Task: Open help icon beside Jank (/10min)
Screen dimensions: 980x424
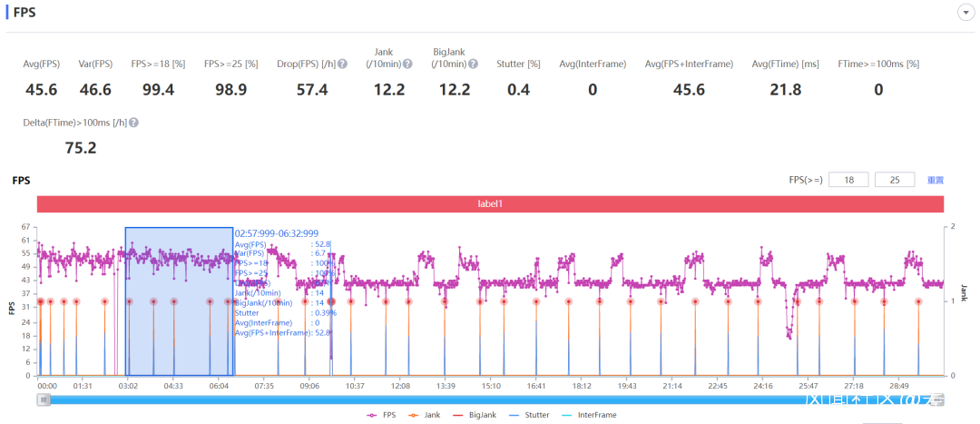Action: (407, 64)
